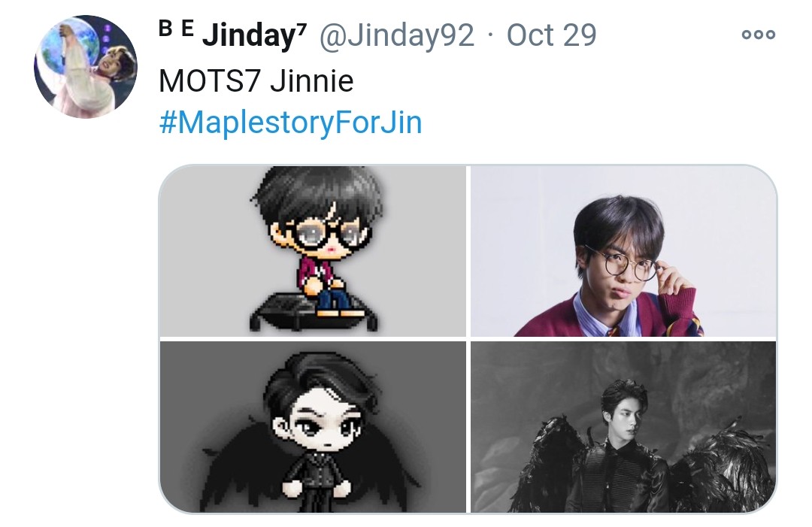View the photo of man in round glasses
The height and width of the screenshot is (527, 812).
coord(623,251)
